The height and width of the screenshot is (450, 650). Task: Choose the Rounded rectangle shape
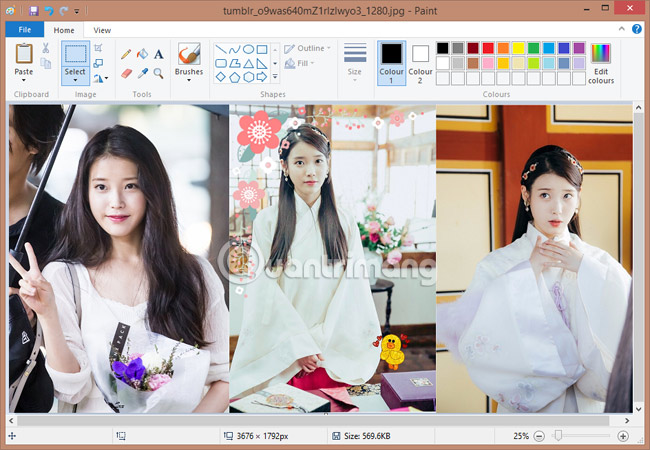pos(221,63)
